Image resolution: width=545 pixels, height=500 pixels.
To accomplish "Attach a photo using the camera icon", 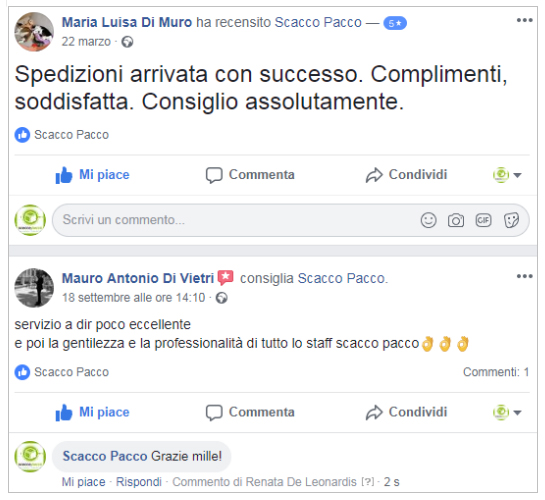I will (x=456, y=220).
